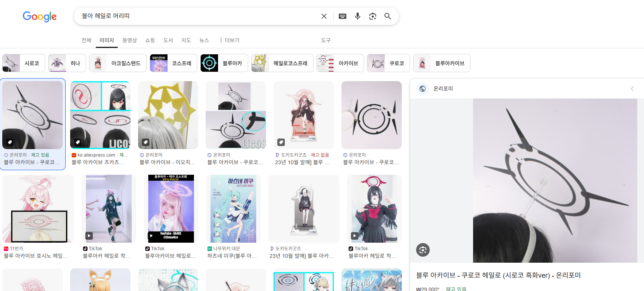Click the tag icon on the yellow halo image
644x291 pixels.
[x=146, y=142]
